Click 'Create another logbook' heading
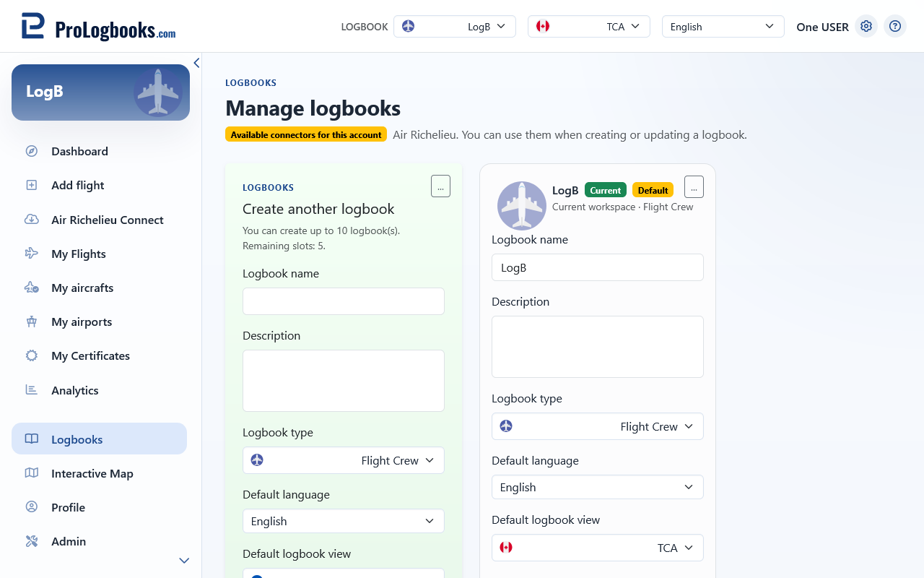Image resolution: width=924 pixels, height=578 pixels. point(318,209)
